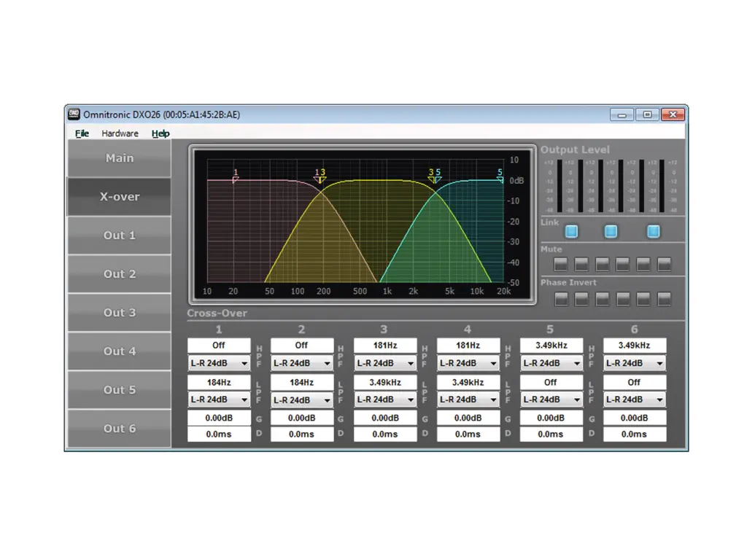Click the yellow marker 3 near 200 Hz
This screenshot has height=560, width=747.
point(322,178)
